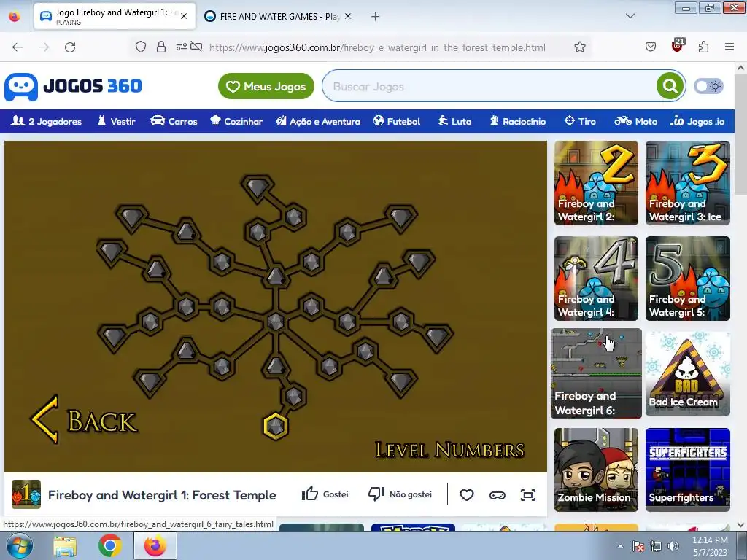The image size is (747, 560).
Task: Open the Moto category
Action: 635,122
